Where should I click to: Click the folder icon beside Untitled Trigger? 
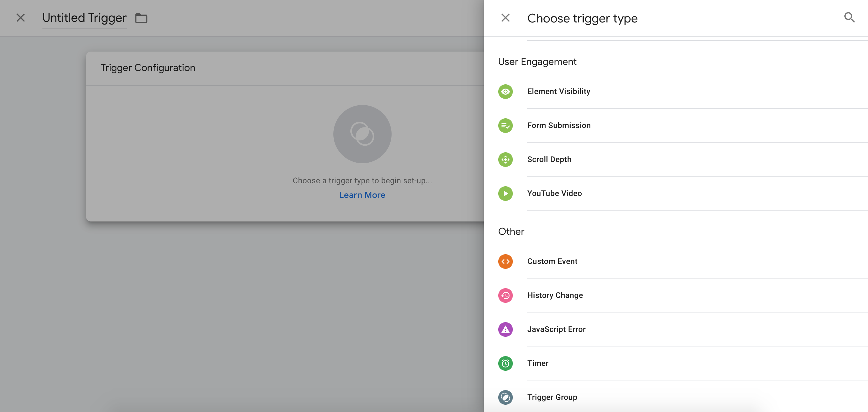[x=141, y=18]
